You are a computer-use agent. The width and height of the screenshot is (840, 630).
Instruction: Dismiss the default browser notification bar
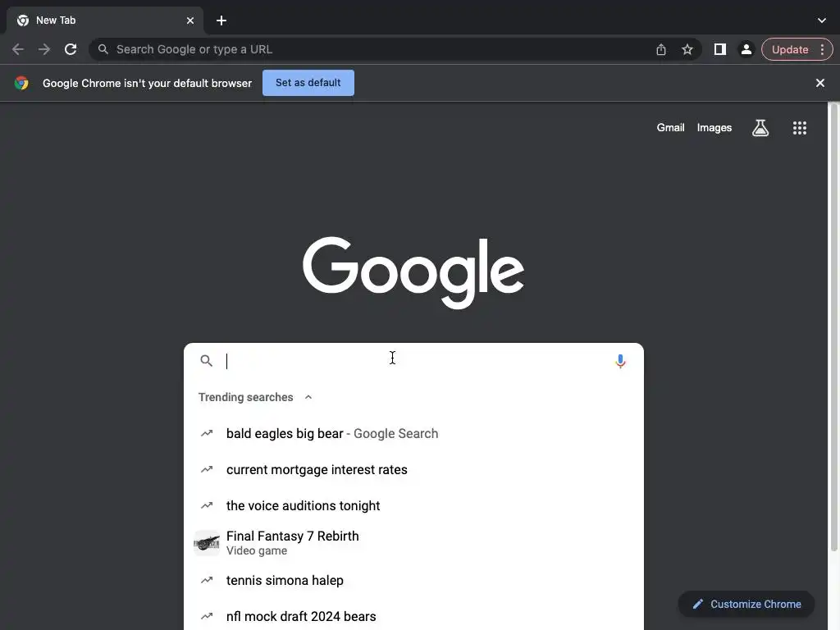click(819, 83)
